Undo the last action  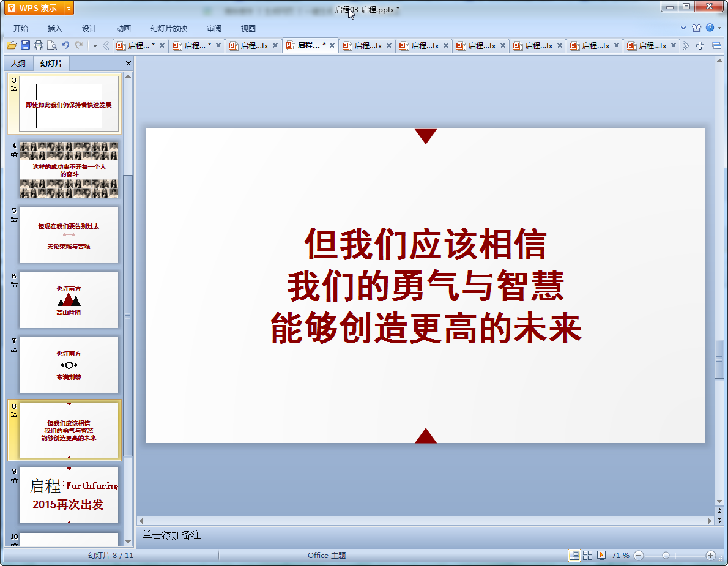tap(65, 45)
